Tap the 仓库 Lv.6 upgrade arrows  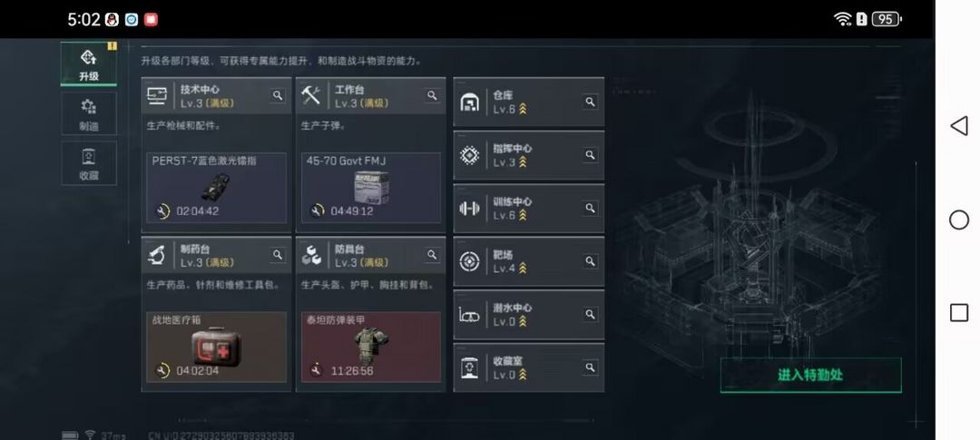pos(523,109)
